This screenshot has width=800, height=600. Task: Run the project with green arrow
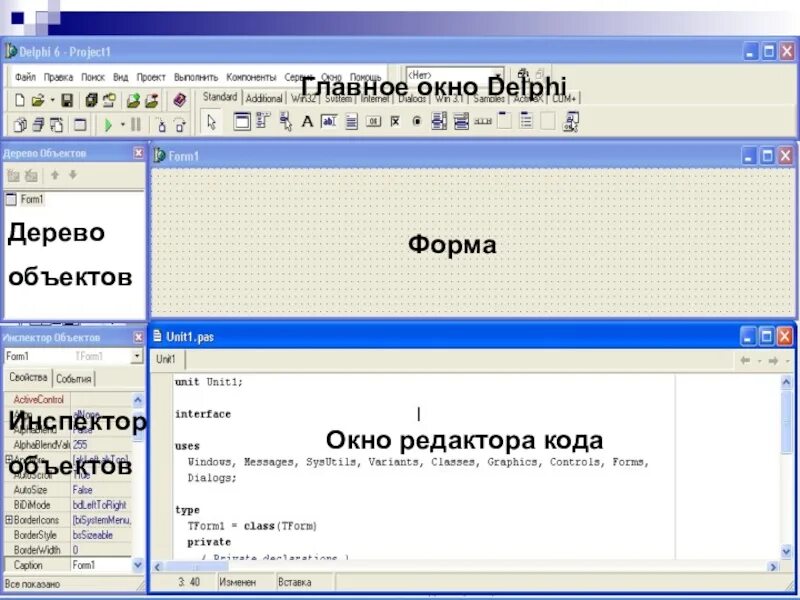(x=108, y=124)
